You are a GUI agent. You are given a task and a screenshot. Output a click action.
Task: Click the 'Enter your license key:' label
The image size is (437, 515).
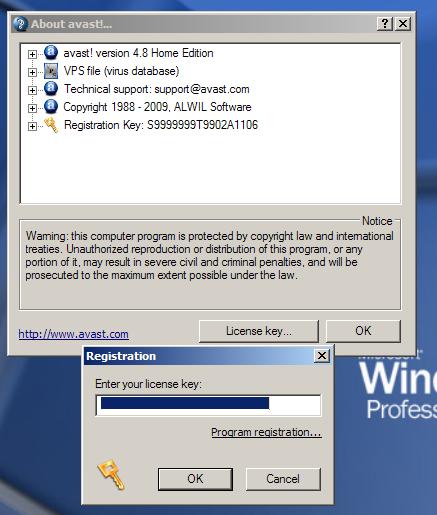(x=149, y=384)
